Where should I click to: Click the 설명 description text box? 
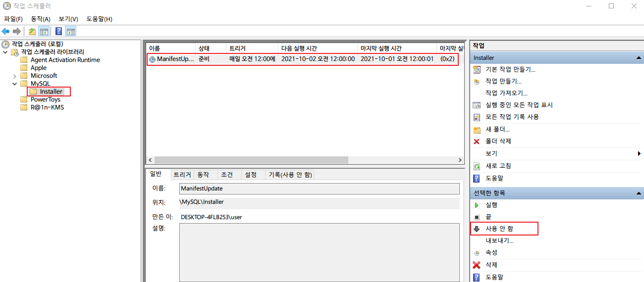click(320, 252)
